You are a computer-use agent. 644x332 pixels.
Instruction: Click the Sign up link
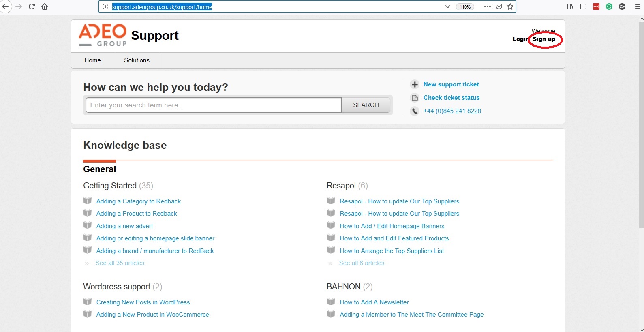[544, 39]
